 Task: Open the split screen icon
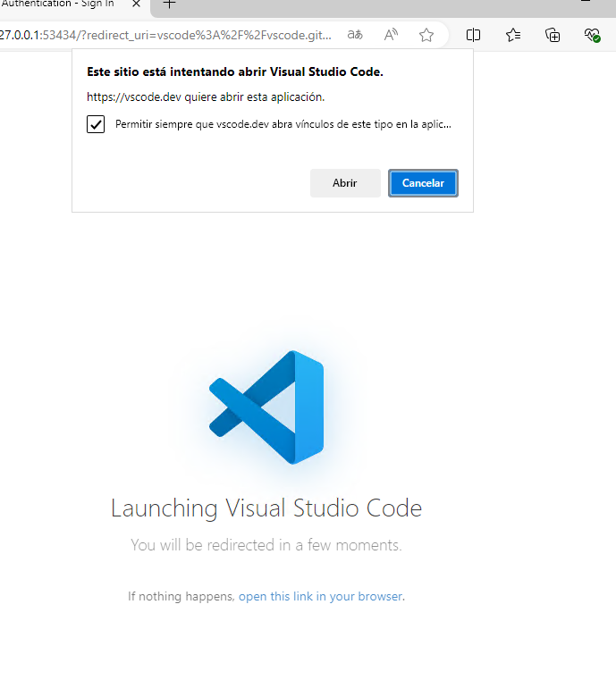tap(473, 35)
